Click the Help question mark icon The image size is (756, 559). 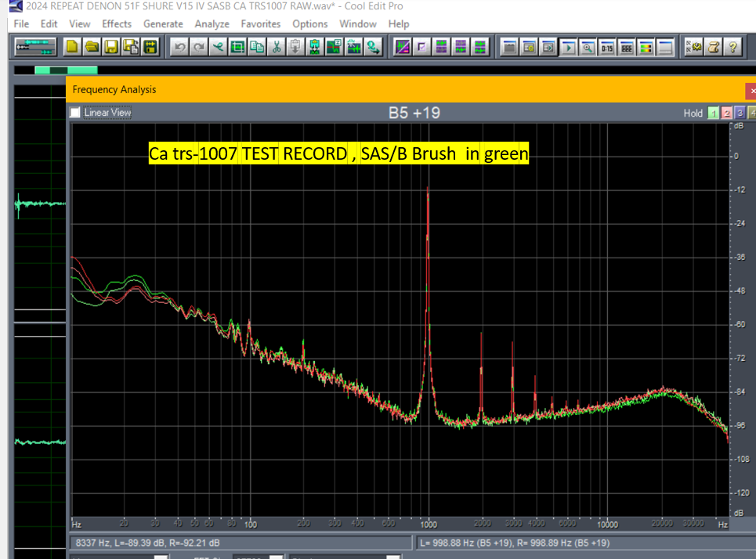[x=733, y=47]
